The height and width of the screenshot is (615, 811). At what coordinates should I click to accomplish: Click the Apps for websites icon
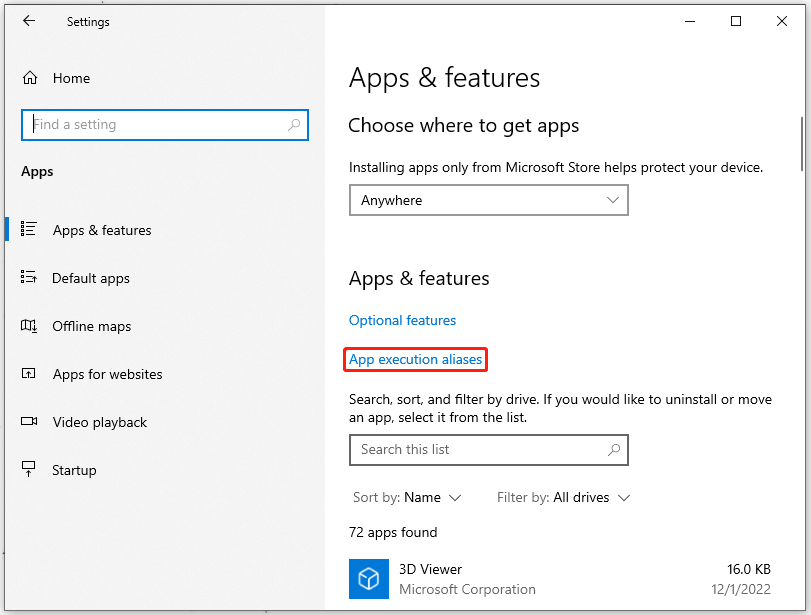coord(28,373)
